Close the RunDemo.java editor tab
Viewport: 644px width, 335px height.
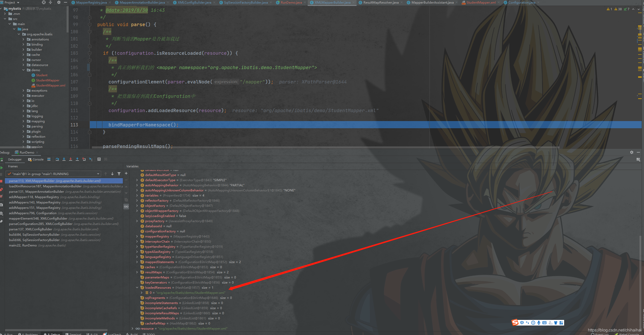click(305, 2)
